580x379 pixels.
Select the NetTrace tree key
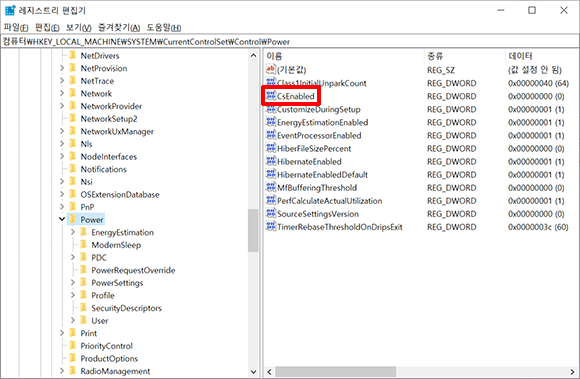(97, 81)
